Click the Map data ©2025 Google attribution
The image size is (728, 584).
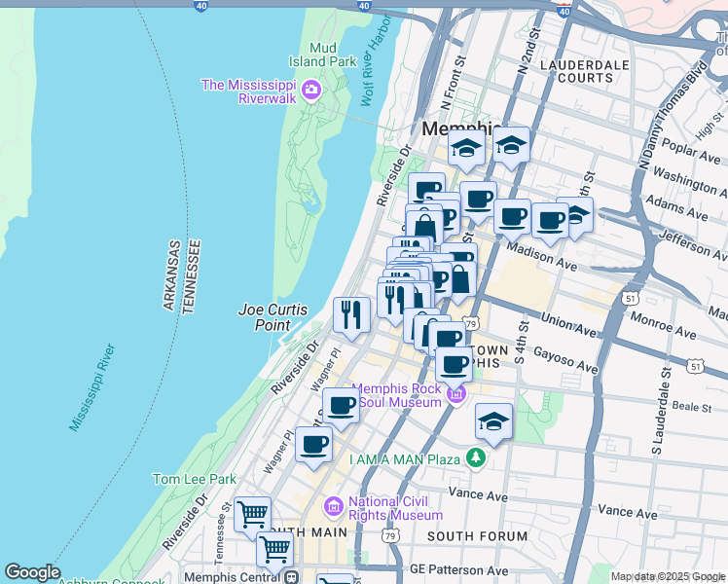tap(668, 576)
